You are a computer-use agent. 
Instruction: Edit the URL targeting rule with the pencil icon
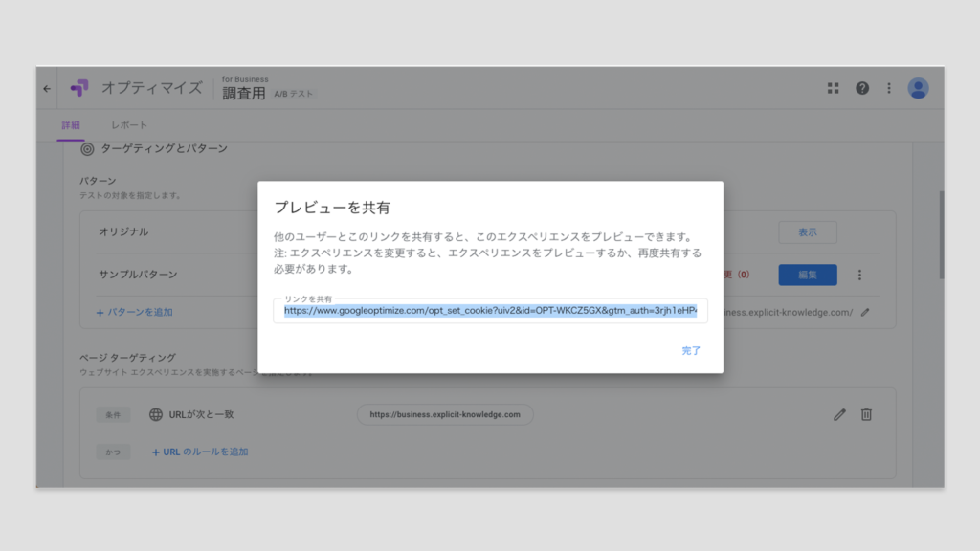(x=839, y=414)
